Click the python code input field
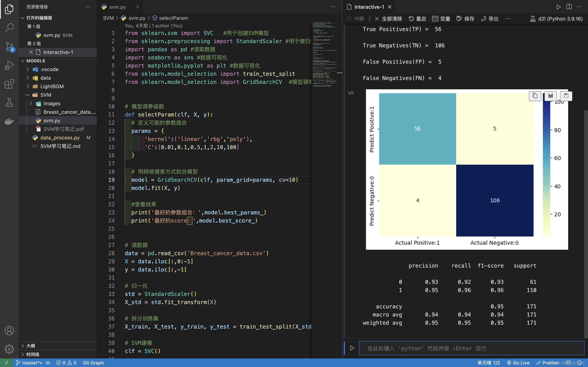The image size is (588, 367). (471, 348)
